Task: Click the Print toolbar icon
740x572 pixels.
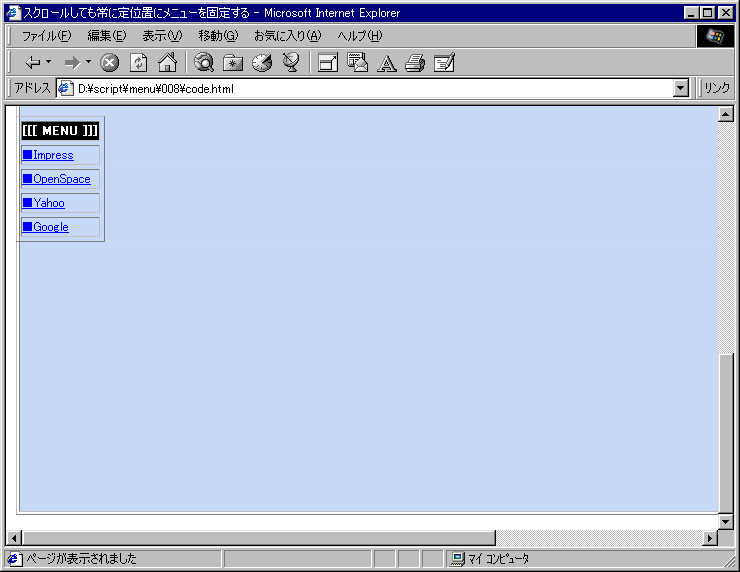Action: point(415,63)
